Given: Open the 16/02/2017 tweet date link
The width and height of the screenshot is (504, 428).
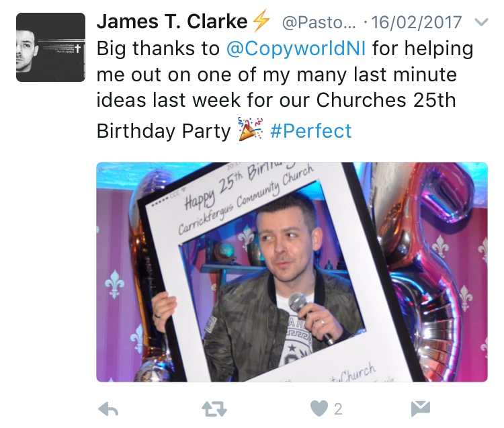Looking at the screenshot, I should [417, 22].
